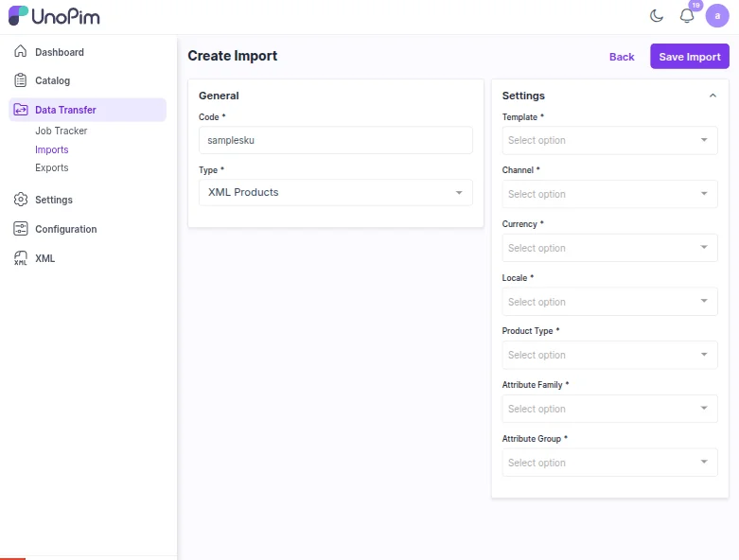Click the Catalog clipboard icon
Viewport: 739px width, 560px height.
click(20, 80)
